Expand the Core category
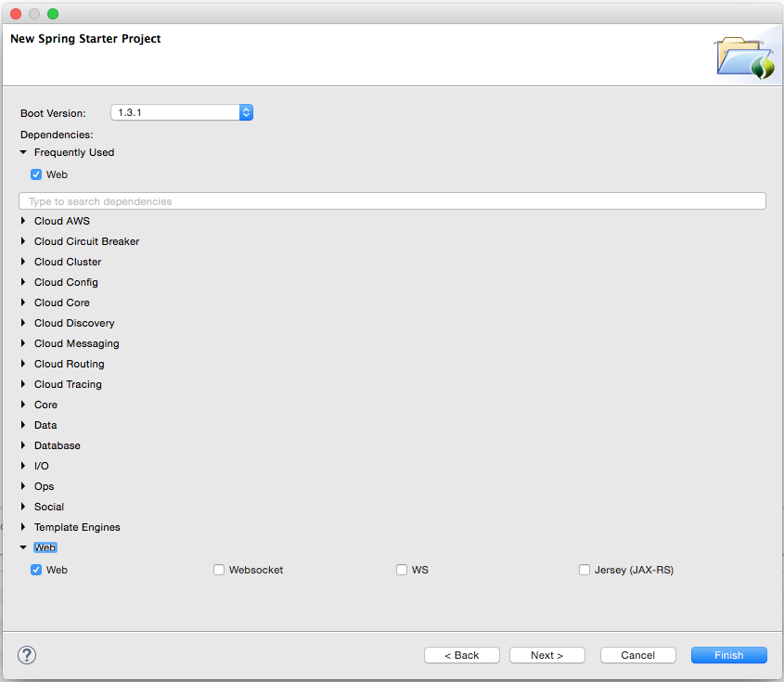The image size is (784, 682). pyautogui.click(x=23, y=405)
